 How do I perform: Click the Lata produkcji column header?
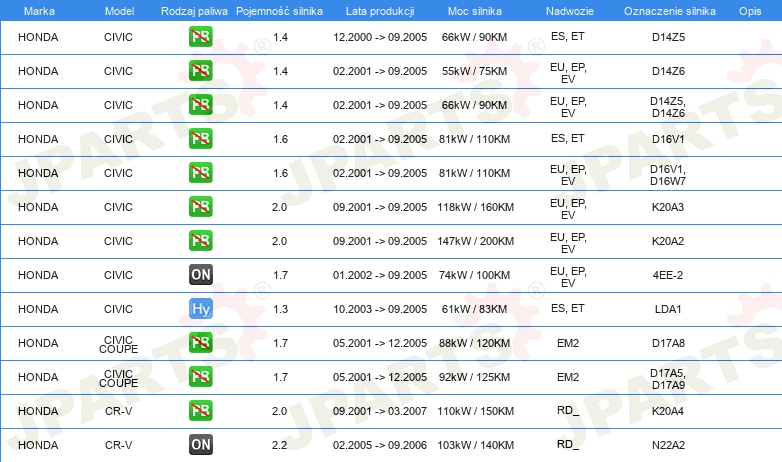point(380,11)
